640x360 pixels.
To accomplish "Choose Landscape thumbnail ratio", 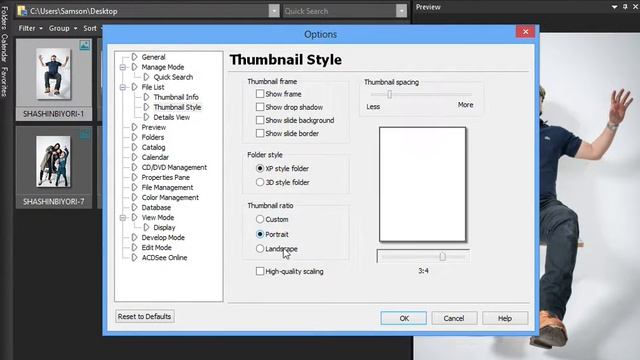I will [260, 248].
